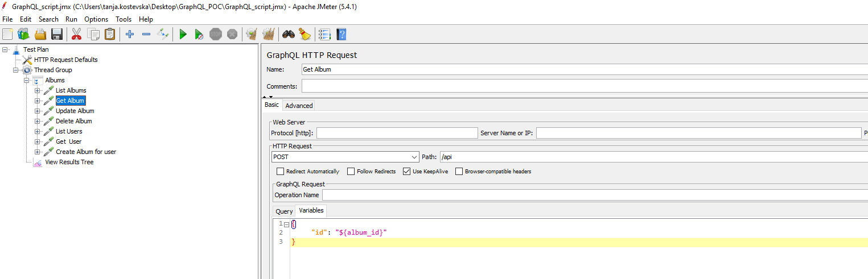Select the Test Plan root node

(36, 49)
